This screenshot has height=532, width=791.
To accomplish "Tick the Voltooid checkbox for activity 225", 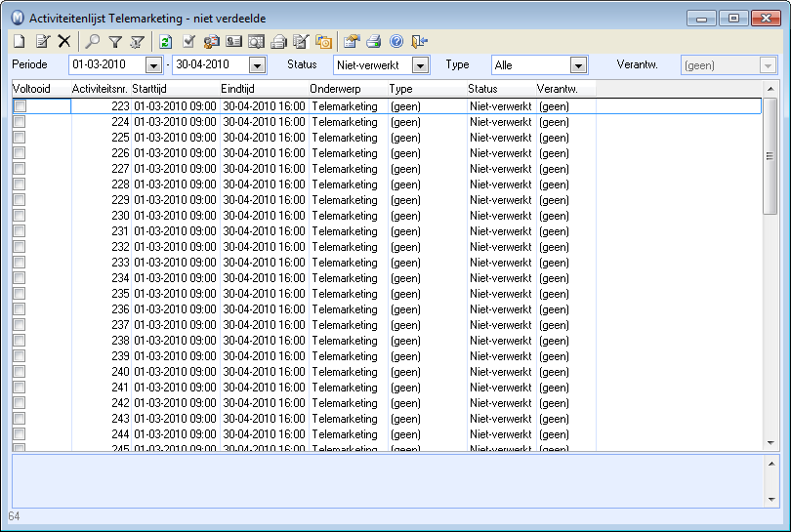I will (x=20, y=138).
